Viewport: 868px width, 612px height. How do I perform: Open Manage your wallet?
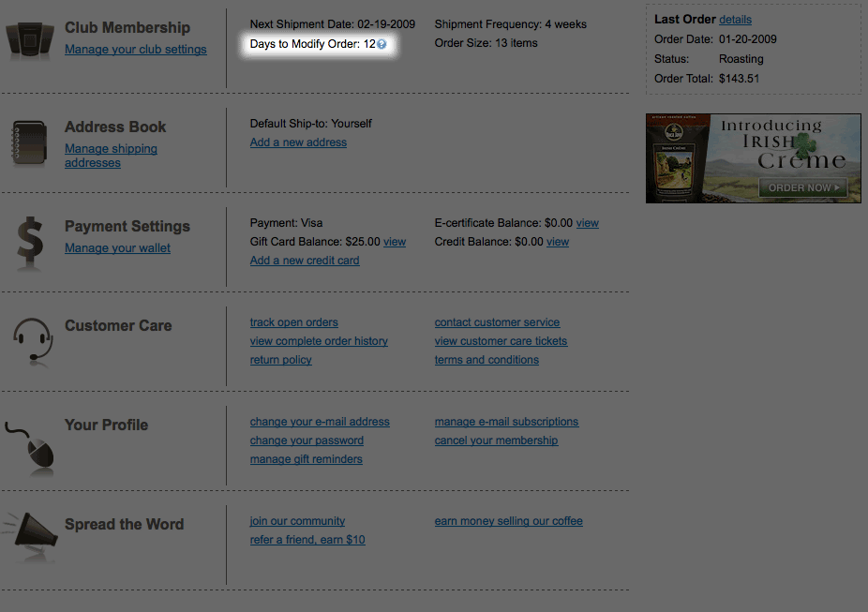coord(117,247)
